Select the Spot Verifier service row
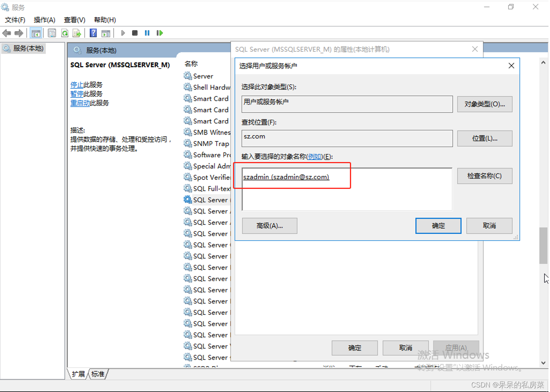The height and width of the screenshot is (392, 550). click(x=207, y=177)
